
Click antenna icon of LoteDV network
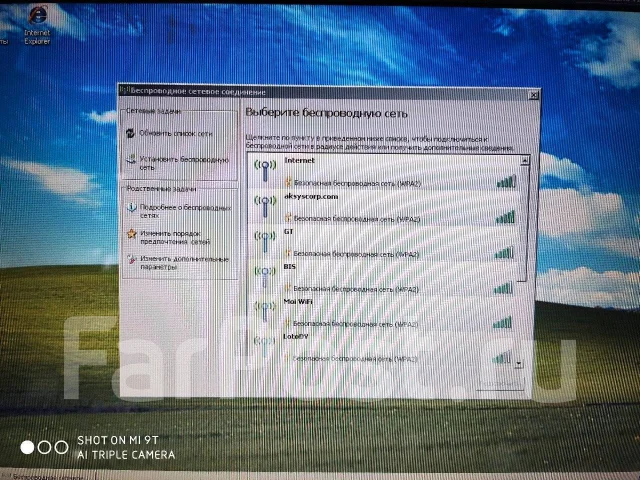click(x=264, y=345)
